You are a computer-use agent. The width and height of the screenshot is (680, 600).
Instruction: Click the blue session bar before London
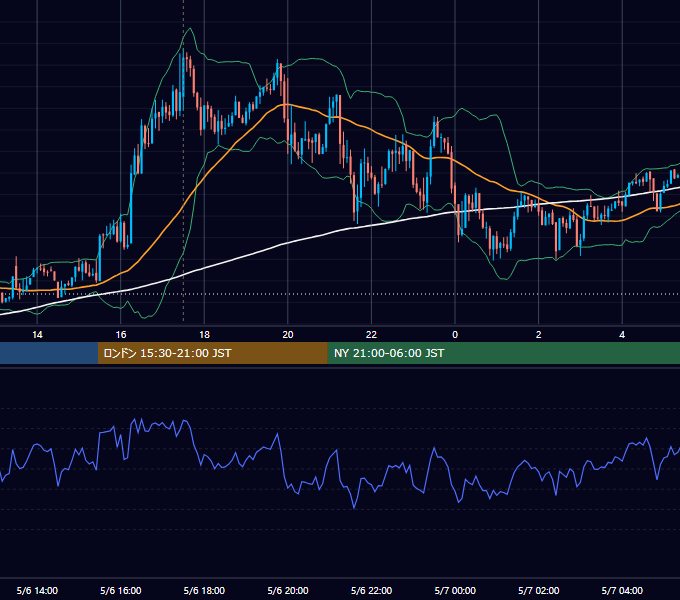(x=49, y=353)
